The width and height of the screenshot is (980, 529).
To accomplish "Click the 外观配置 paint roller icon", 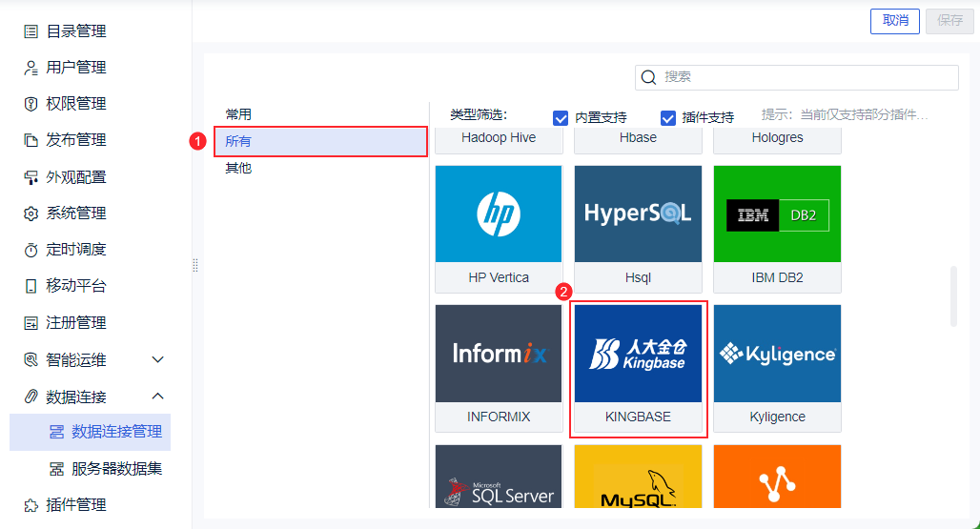I will tap(31, 177).
